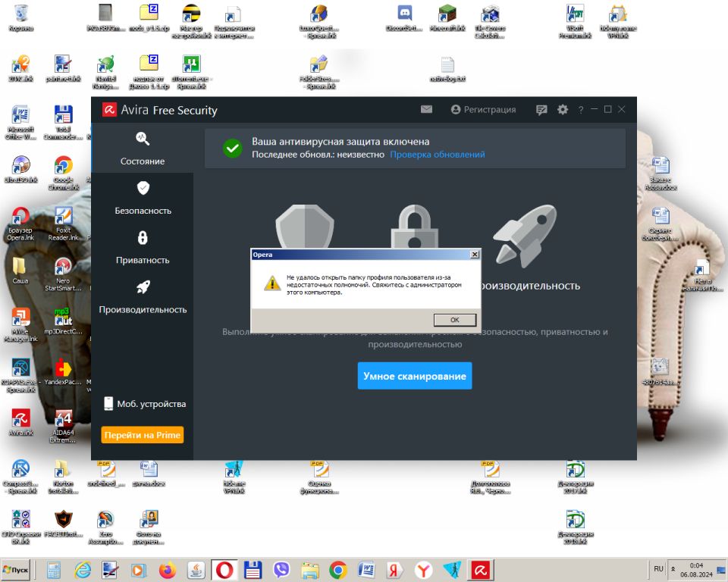Click the large padlock privacy icon
This screenshot has width=728, height=582.
415,226
